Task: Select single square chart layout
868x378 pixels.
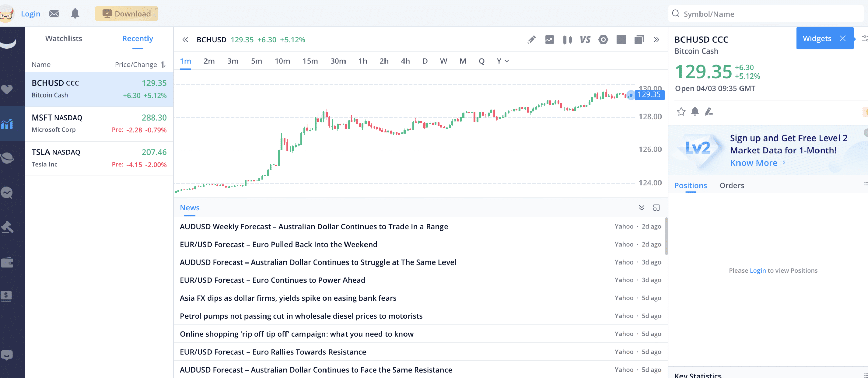Action: pos(621,40)
